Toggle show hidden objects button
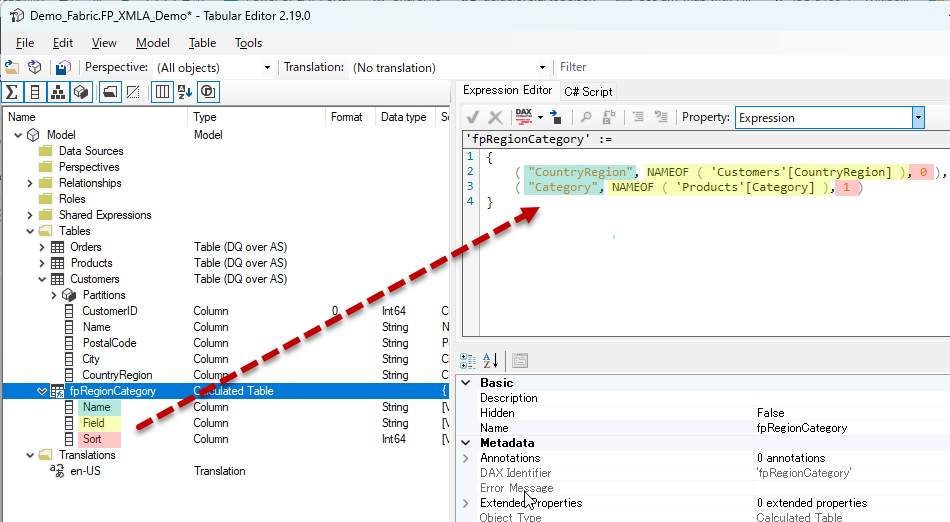 pyautogui.click(x=133, y=92)
